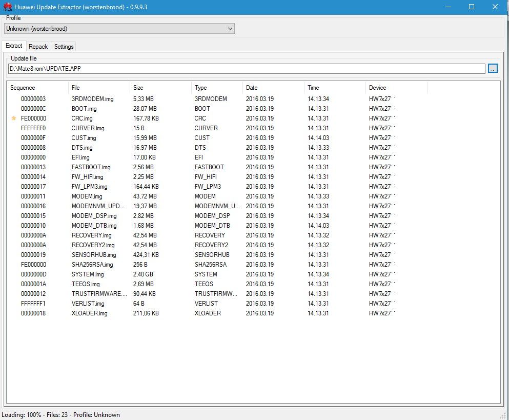Sort by the Size column header
This screenshot has height=420, width=509.
click(x=160, y=88)
